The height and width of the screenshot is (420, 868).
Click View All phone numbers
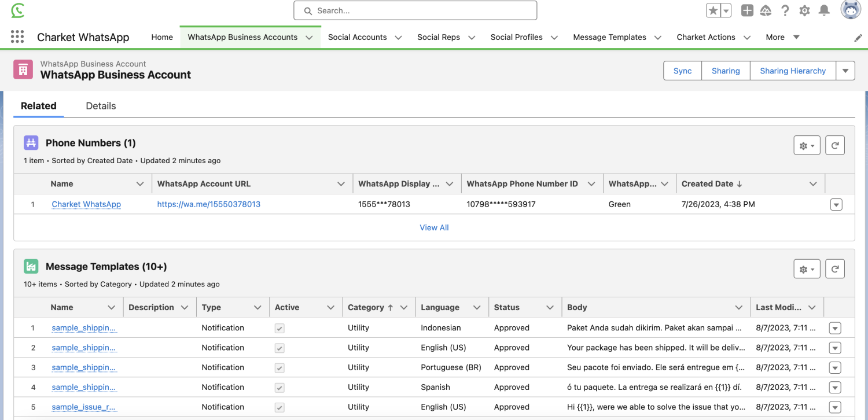click(x=434, y=227)
